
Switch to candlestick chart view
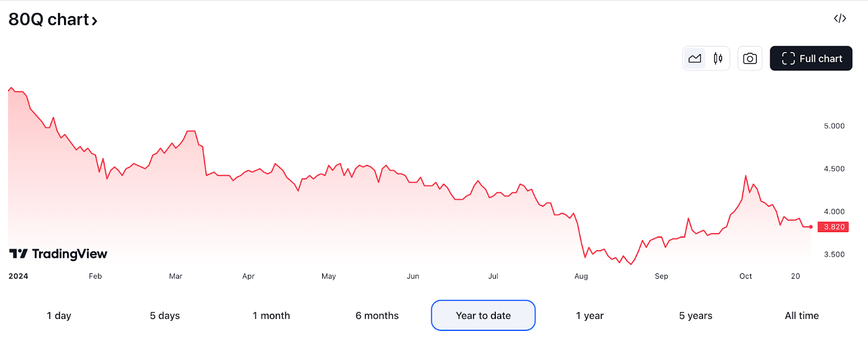point(718,59)
